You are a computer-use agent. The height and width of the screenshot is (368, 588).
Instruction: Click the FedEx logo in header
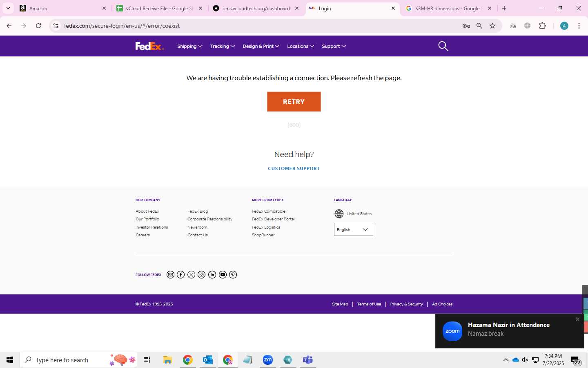tap(149, 46)
